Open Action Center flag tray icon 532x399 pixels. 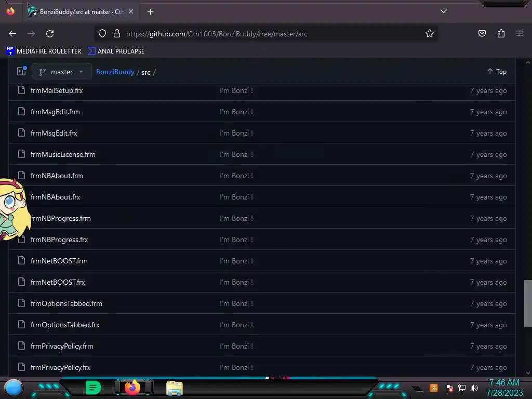pos(449,388)
